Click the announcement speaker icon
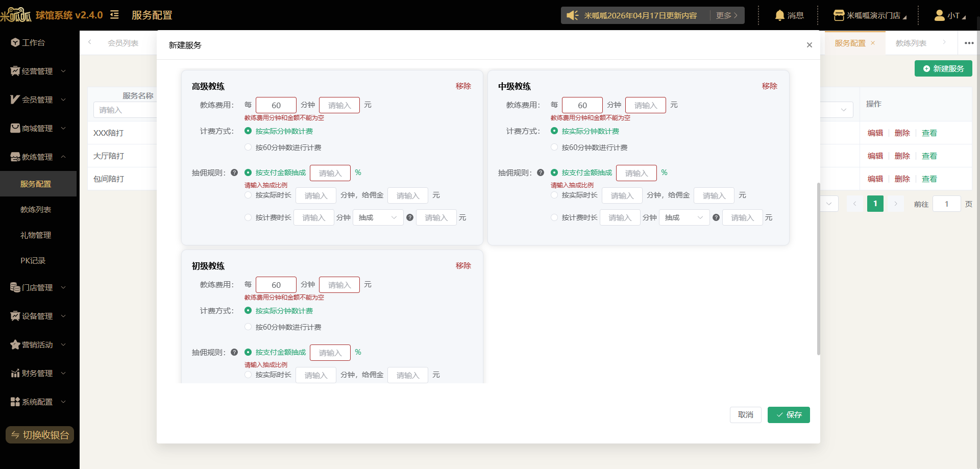980x469 pixels. [x=573, y=15]
